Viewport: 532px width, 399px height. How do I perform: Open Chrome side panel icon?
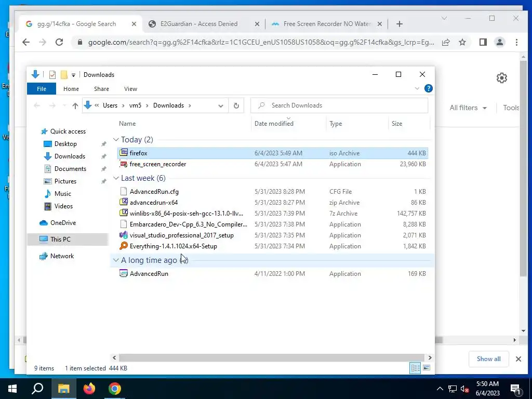(x=483, y=42)
